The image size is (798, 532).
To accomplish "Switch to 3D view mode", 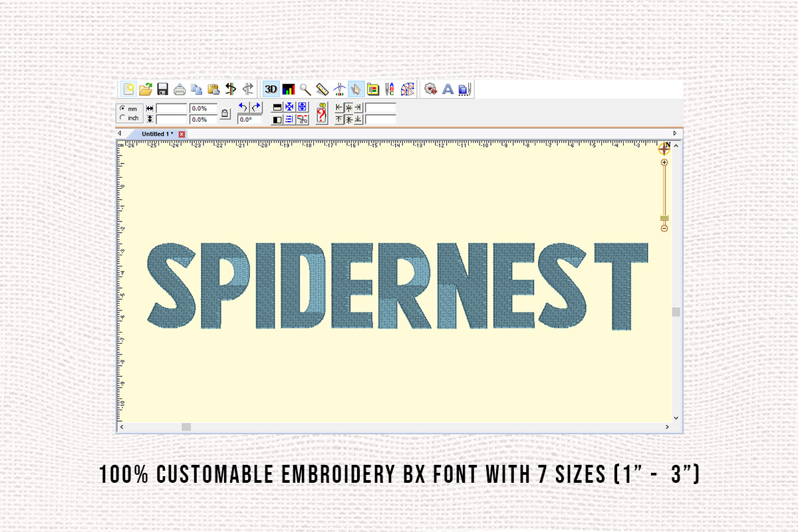I will coord(270,88).
